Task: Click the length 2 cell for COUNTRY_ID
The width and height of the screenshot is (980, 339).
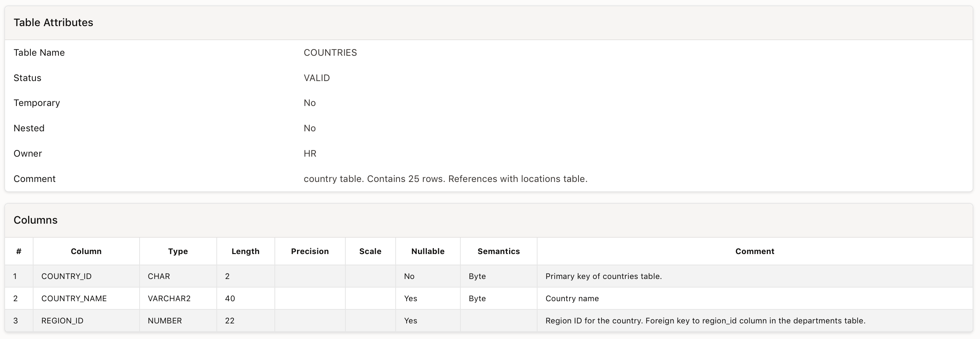Action: pos(246,276)
